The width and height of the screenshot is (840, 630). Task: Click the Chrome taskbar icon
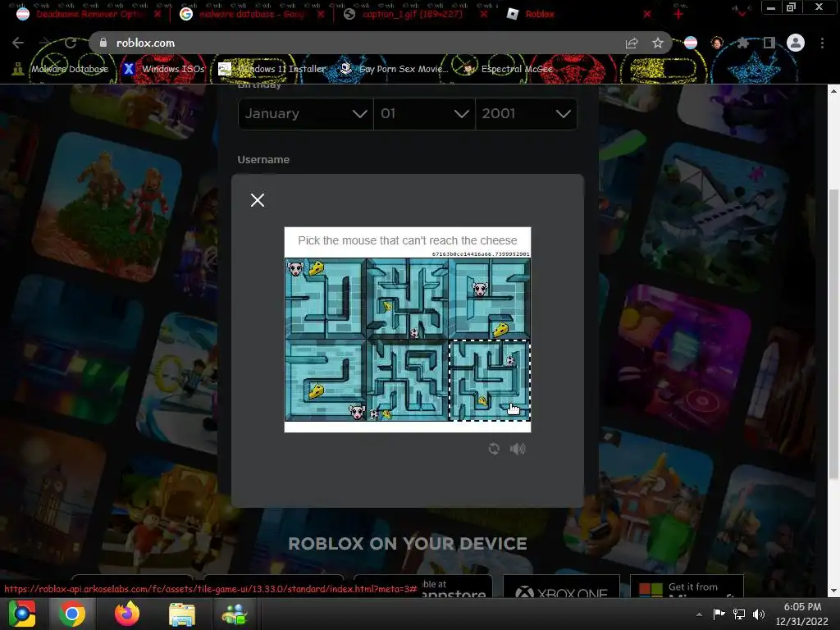[x=72, y=614]
